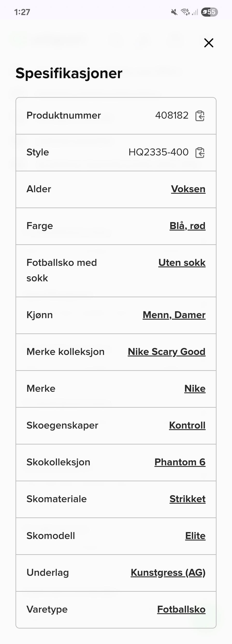Viewport: 232px width, 644px height.
Task: Select the Kontroll shoe property link
Action: (x=187, y=425)
